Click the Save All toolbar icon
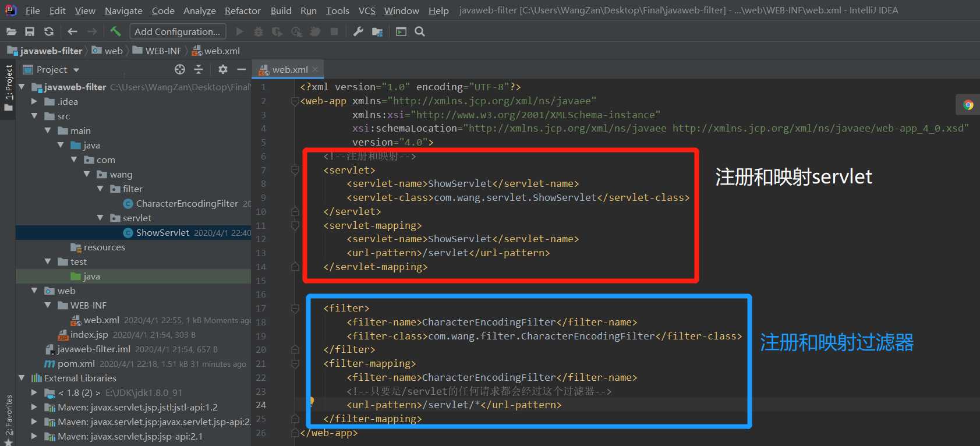 pos(30,31)
